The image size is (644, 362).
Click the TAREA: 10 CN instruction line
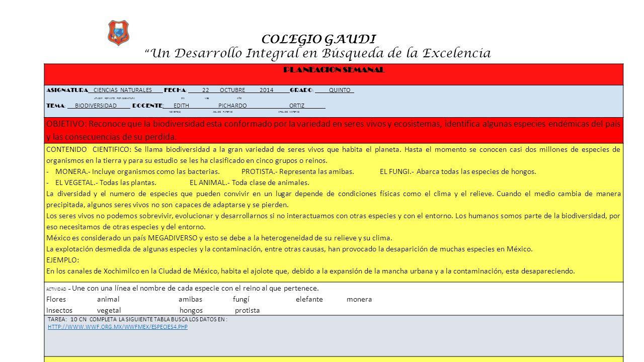(137, 319)
